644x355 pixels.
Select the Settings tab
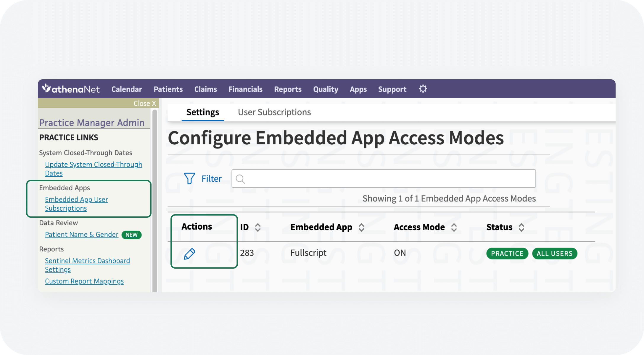[203, 112]
